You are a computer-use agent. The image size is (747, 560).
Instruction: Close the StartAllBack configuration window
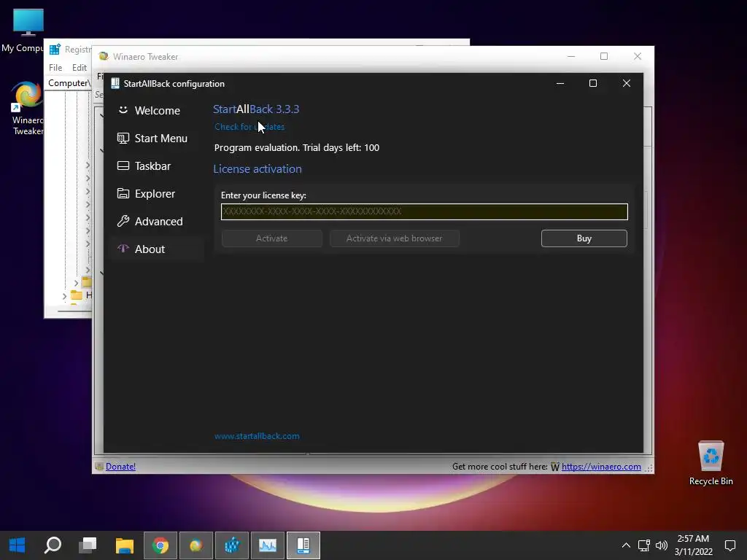627,83
